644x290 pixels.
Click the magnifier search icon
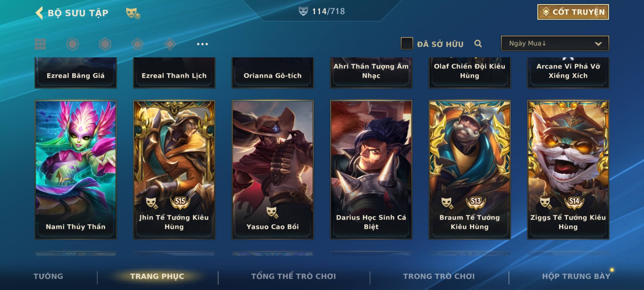click(x=478, y=44)
